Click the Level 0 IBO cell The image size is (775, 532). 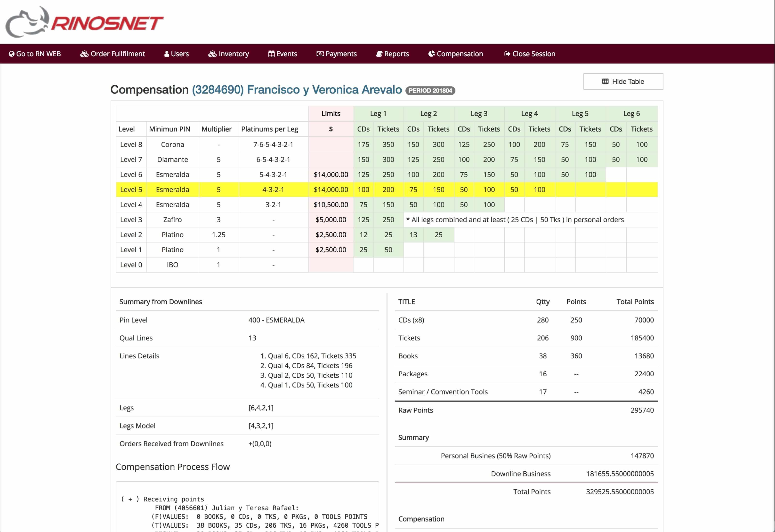[172, 265]
